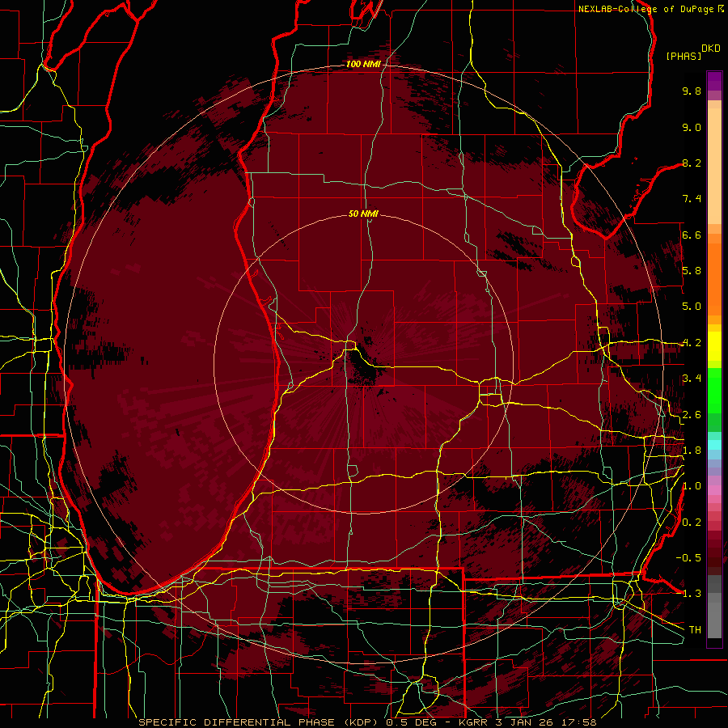728x728 pixels.
Task: Click the 3.4 value on color scale
Action: click(692, 379)
